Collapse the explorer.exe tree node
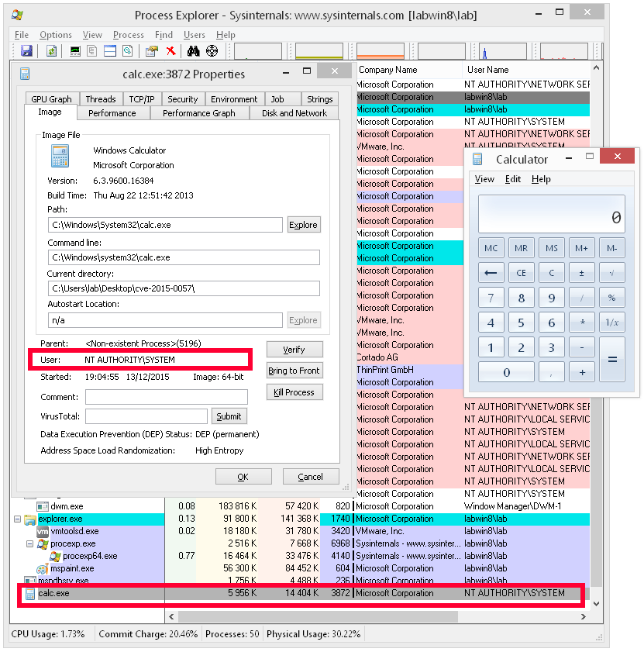Screen dimensions: 644x652 (17, 519)
